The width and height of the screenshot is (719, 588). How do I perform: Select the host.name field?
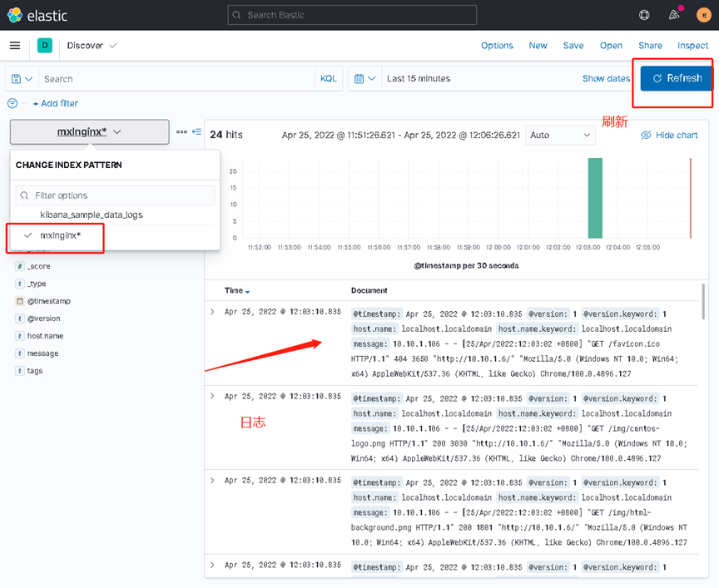pos(46,336)
